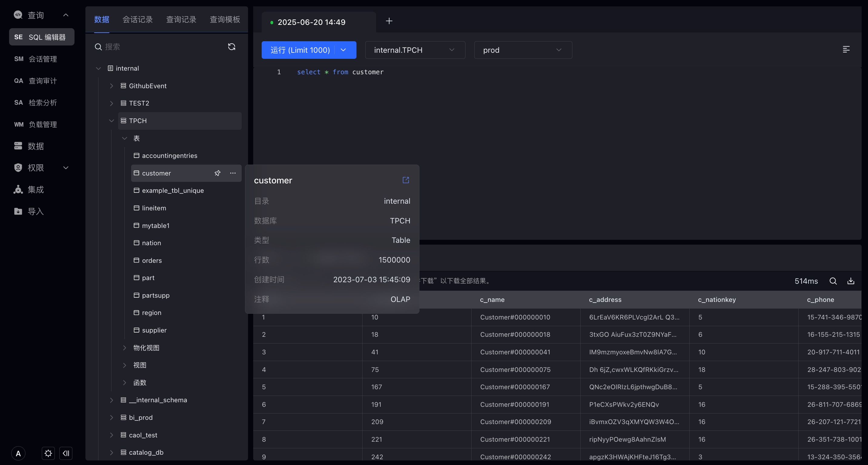
Task: Click the SQL editor line 1 text
Action: (x=340, y=72)
